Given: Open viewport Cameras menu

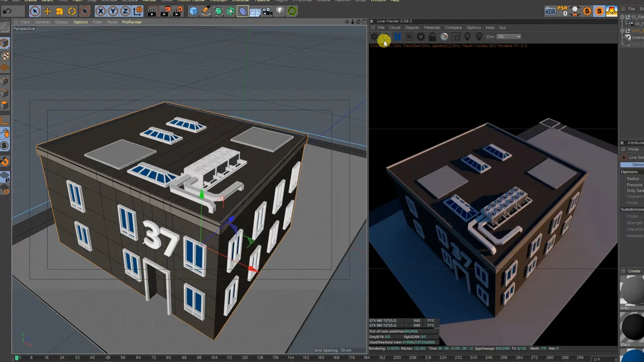Looking at the screenshot, I should (42, 22).
